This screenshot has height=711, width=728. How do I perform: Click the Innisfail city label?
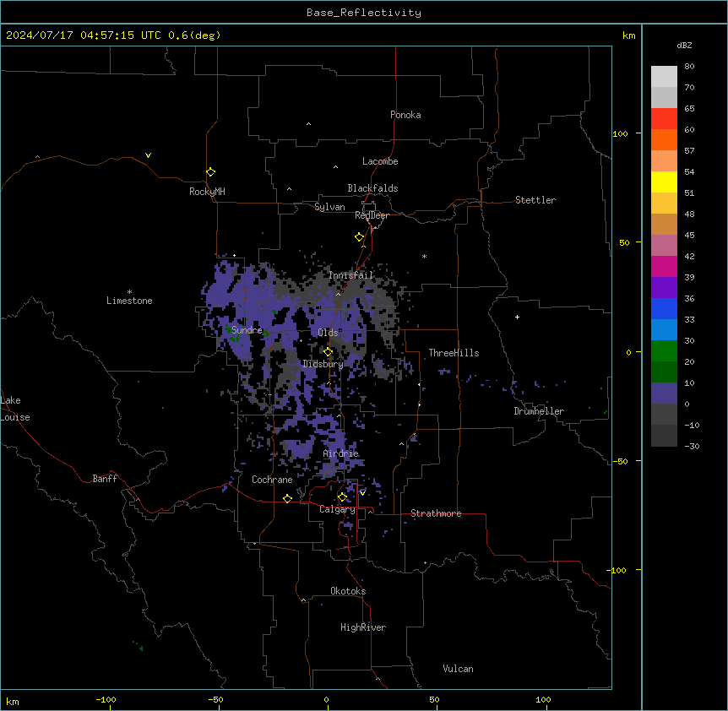point(350,275)
